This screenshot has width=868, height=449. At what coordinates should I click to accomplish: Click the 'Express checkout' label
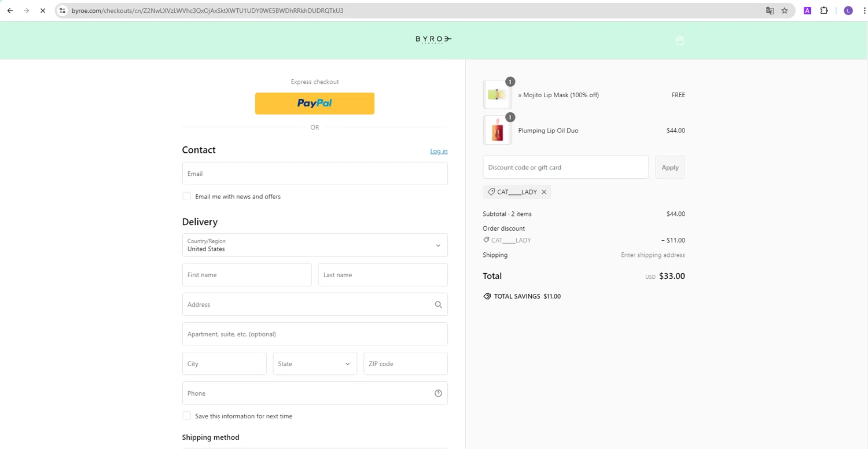pyautogui.click(x=315, y=82)
